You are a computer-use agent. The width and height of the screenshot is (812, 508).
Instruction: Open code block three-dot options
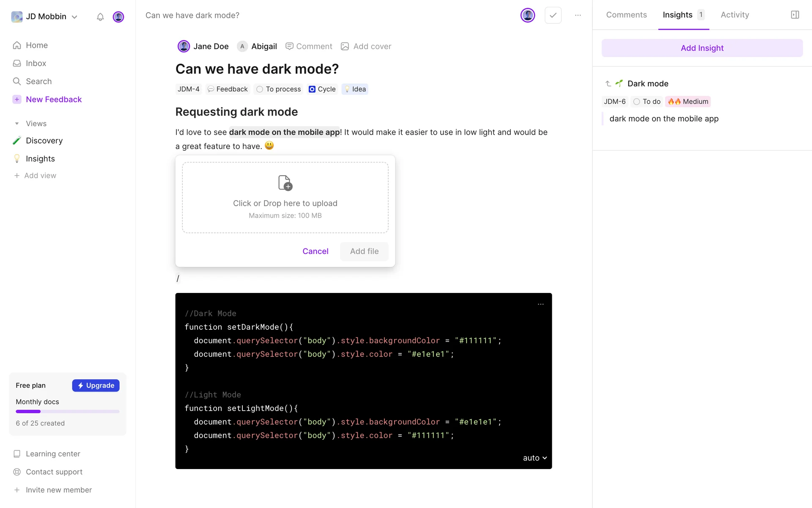pyautogui.click(x=540, y=304)
